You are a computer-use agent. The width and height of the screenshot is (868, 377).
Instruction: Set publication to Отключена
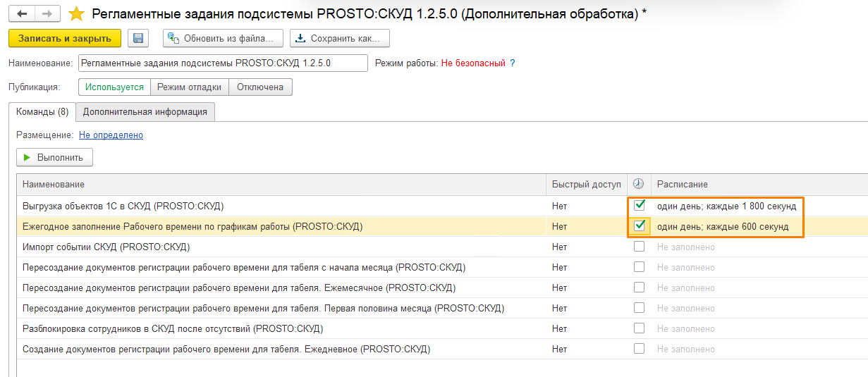pyautogui.click(x=260, y=87)
